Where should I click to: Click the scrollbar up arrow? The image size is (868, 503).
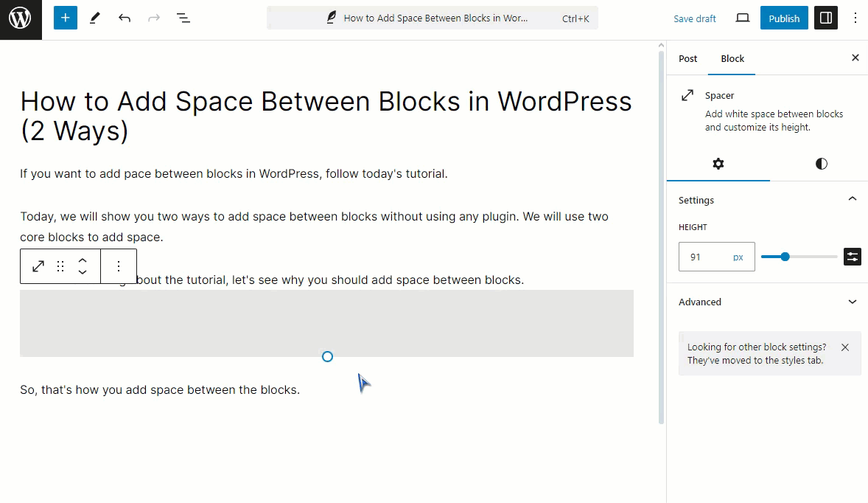click(661, 46)
